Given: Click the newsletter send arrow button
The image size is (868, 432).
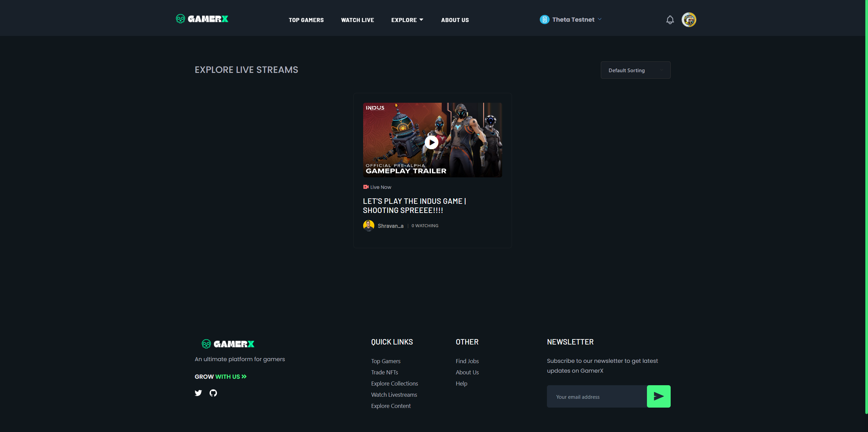Looking at the screenshot, I should click(x=658, y=396).
